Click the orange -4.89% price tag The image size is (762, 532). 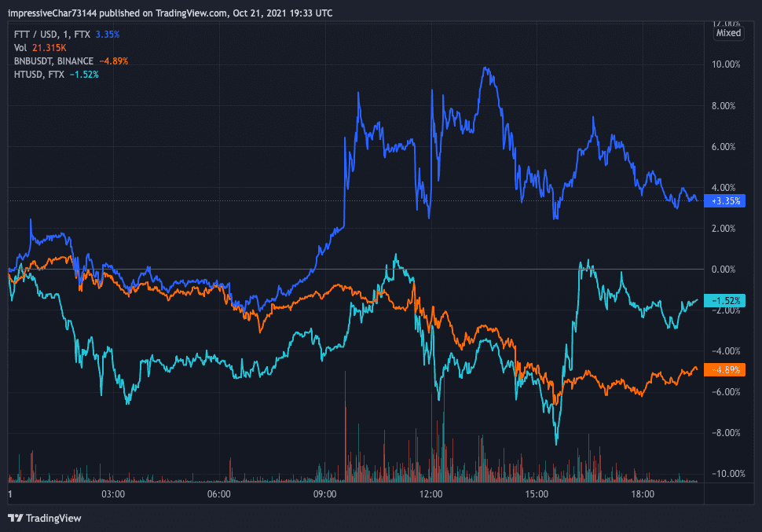click(727, 370)
